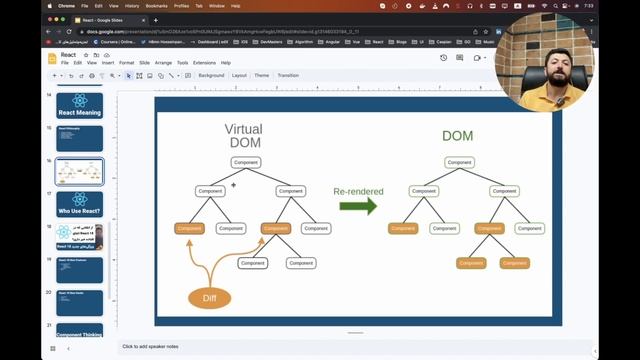Click the new slide plus button
640x360 pixels.
tap(54, 76)
